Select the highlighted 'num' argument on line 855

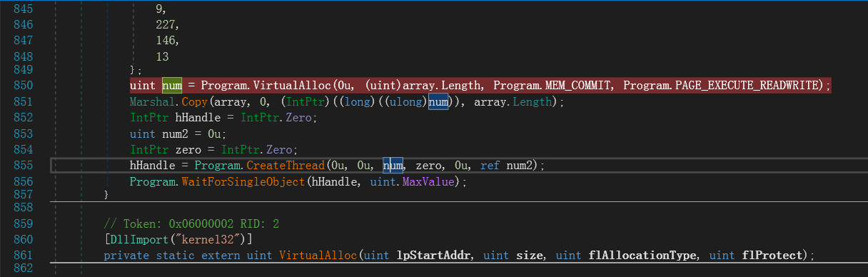coord(393,166)
